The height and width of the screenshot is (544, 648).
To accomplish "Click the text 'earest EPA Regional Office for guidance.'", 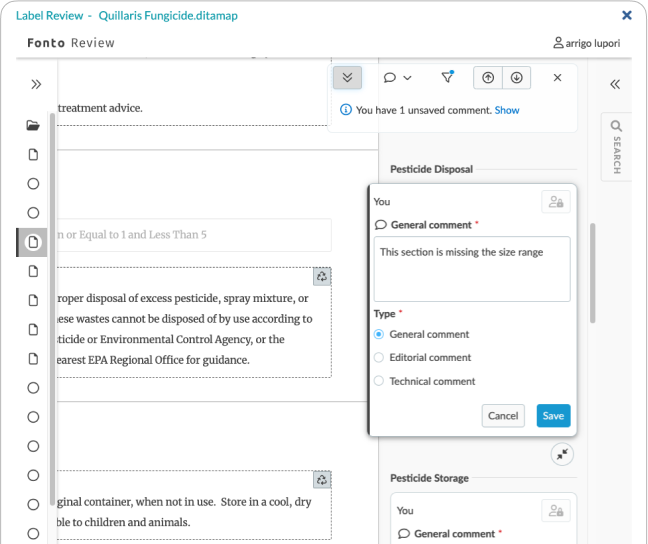I will click(x=153, y=360).
